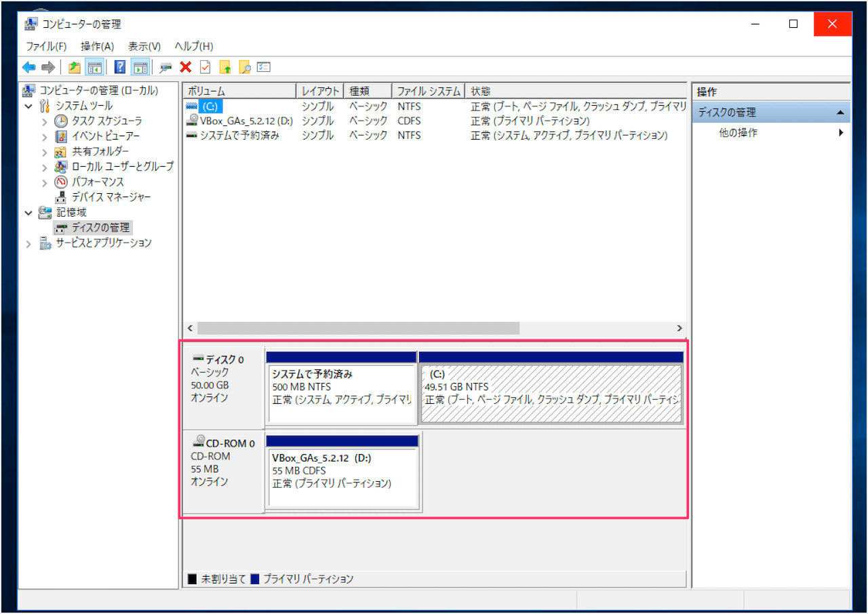The image size is (868, 614).
Task: Click the checklist settings icon in toolbar
Action: 264,67
